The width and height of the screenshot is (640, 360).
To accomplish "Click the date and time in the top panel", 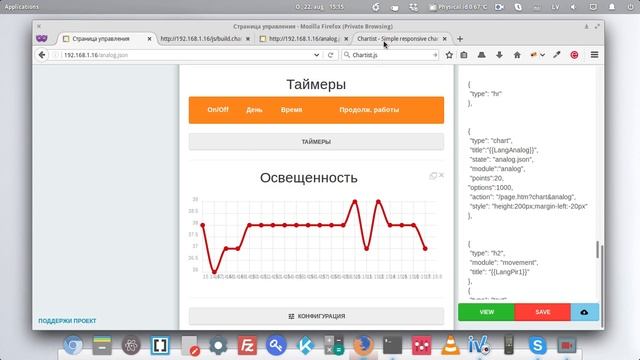I will [320, 7].
